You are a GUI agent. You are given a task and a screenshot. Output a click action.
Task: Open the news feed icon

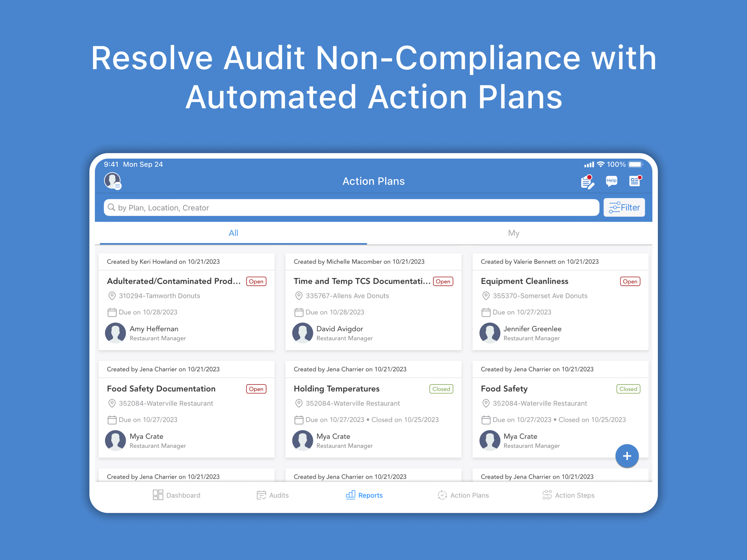click(635, 181)
